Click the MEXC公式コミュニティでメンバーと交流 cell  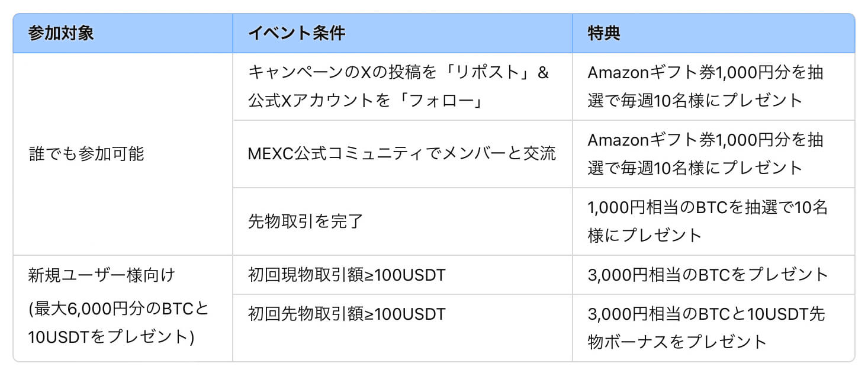click(x=402, y=154)
